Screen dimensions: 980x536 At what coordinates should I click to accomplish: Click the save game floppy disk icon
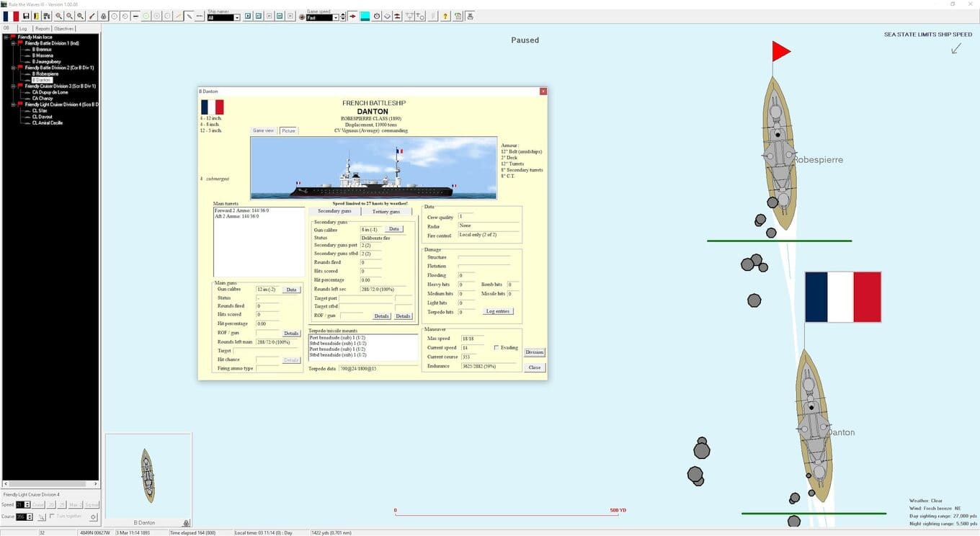point(26,16)
